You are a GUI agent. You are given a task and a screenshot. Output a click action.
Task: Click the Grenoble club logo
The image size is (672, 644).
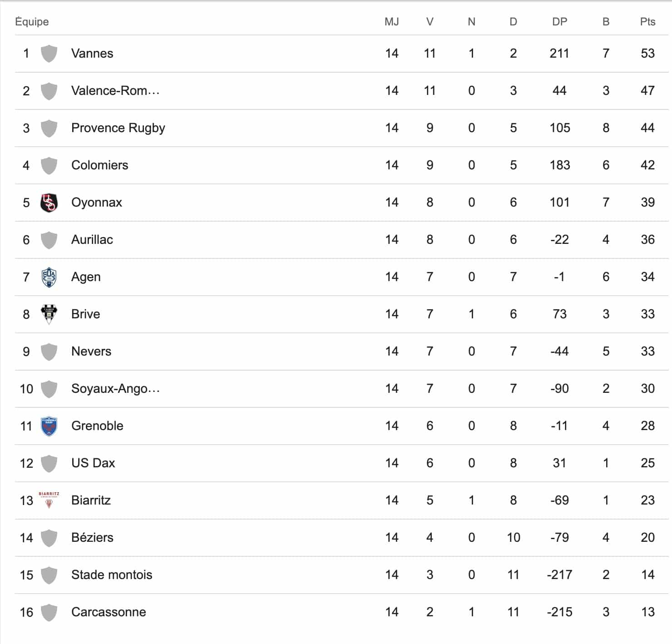49,426
